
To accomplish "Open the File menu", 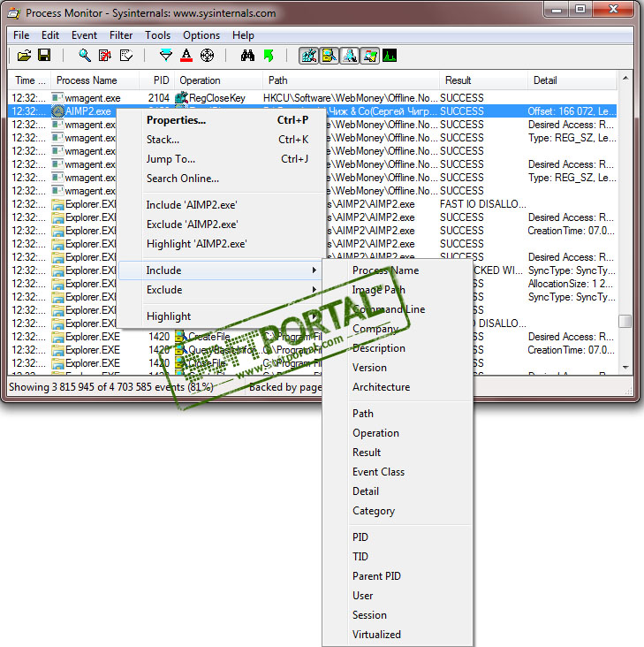I will tap(21, 35).
